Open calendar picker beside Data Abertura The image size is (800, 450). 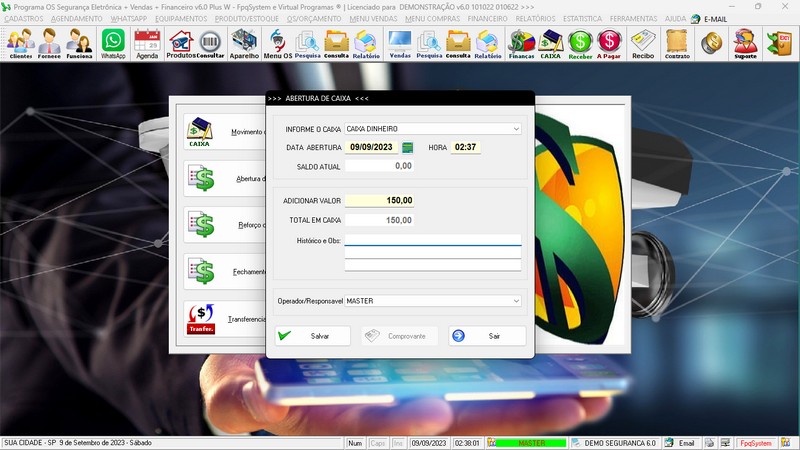coord(407,147)
